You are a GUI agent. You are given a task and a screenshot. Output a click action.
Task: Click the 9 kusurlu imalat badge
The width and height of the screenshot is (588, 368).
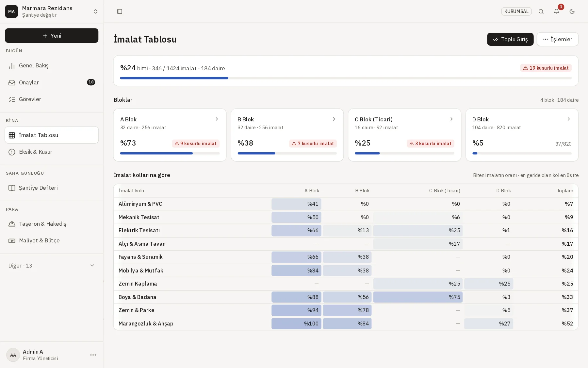tap(196, 144)
